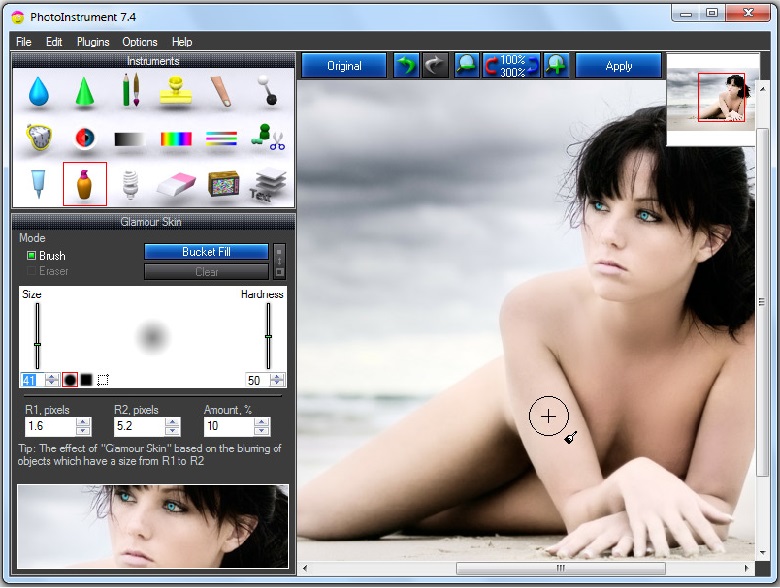The image size is (780, 588).
Task: Click the vertical scrollbar up arrow
Action: [762, 89]
